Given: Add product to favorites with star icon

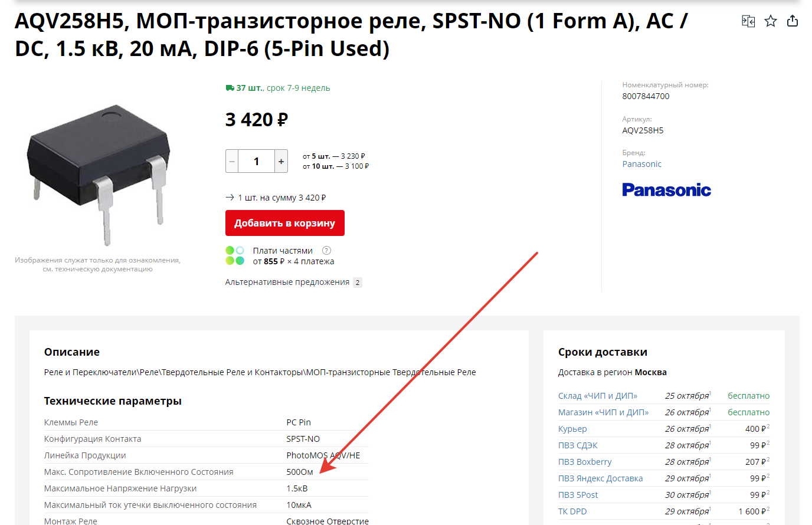Looking at the screenshot, I should (x=771, y=21).
